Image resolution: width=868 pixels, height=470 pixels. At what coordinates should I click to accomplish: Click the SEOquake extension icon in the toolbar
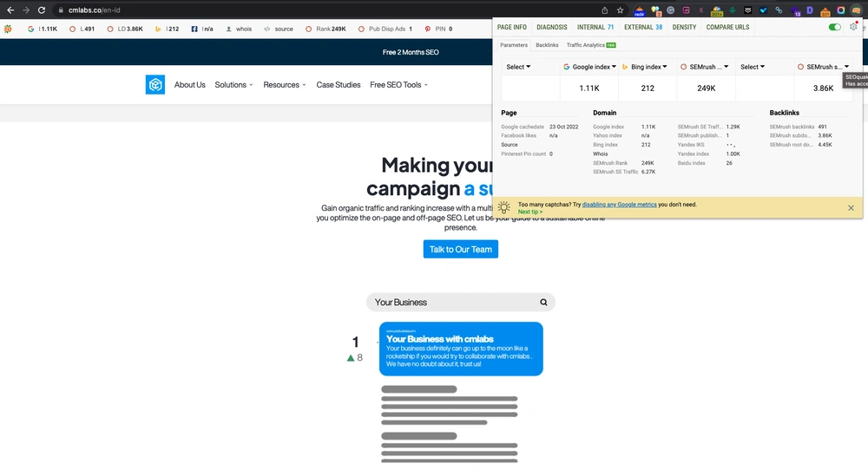(x=857, y=10)
